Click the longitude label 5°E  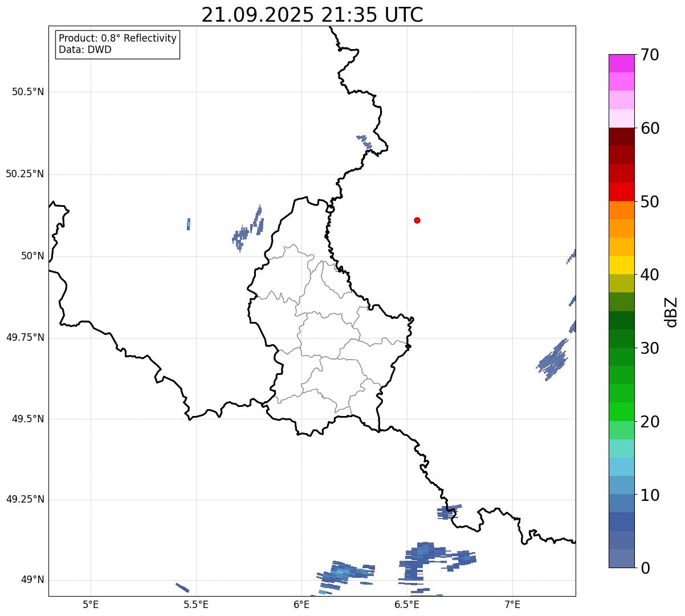click(91, 604)
